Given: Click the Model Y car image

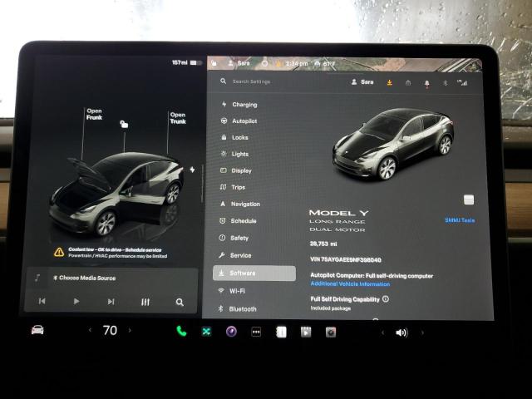Looking at the screenshot, I should click(x=393, y=144).
